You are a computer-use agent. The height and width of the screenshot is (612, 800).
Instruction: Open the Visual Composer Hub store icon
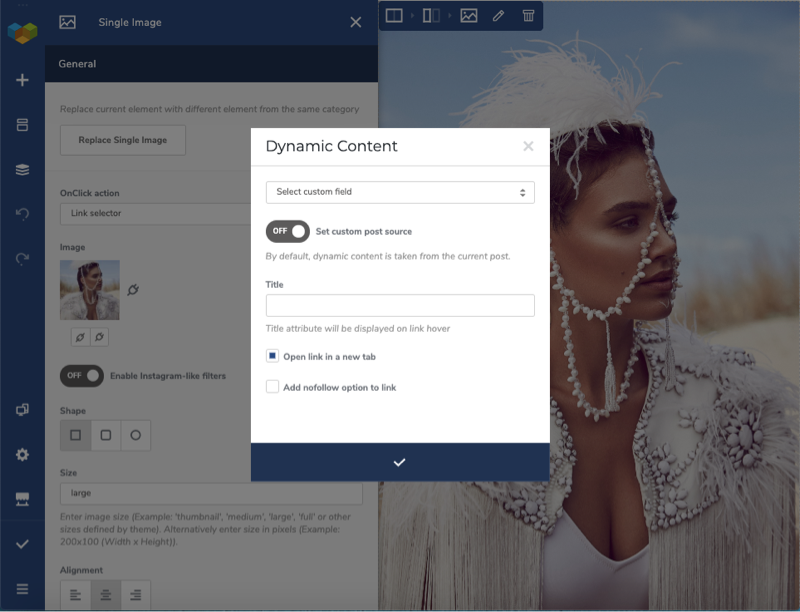(x=22, y=499)
